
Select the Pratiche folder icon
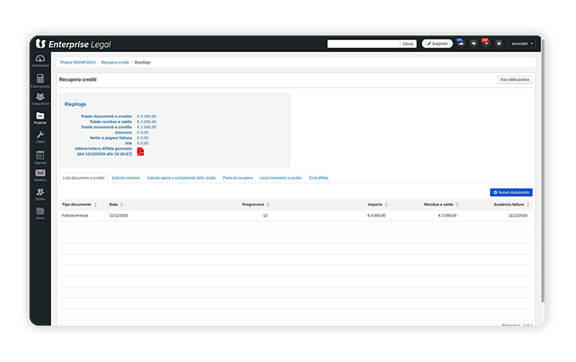40,116
